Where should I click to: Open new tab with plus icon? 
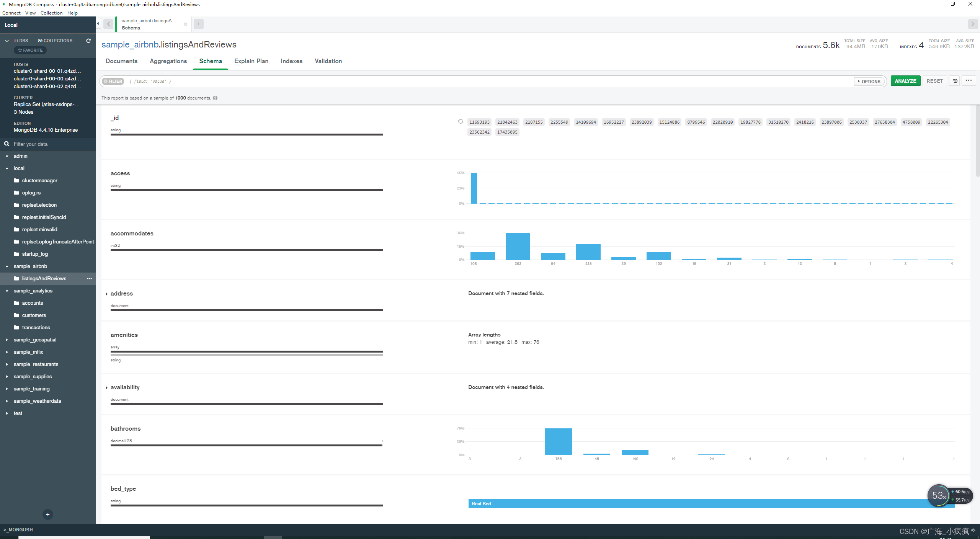(199, 24)
